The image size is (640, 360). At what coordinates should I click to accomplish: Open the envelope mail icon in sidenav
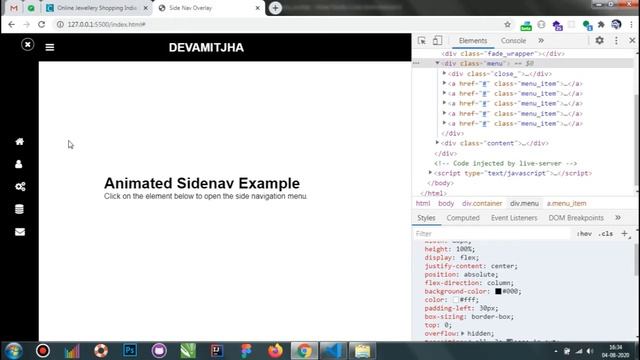tap(20, 232)
